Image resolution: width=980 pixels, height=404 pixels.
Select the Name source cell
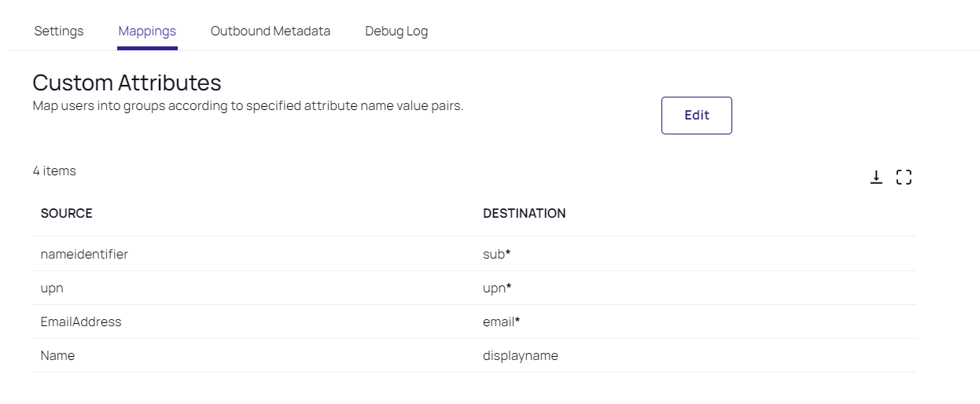[x=57, y=355]
